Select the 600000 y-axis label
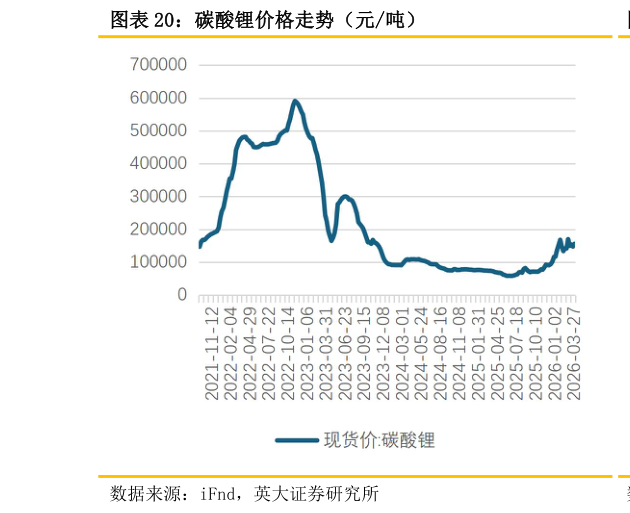The width and height of the screenshot is (630, 513). pos(159,98)
